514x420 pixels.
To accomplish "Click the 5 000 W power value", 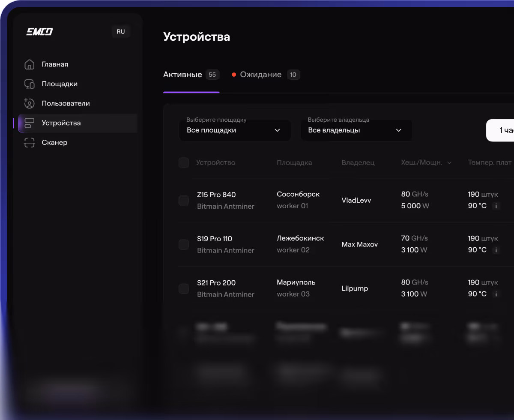I will tap(415, 206).
